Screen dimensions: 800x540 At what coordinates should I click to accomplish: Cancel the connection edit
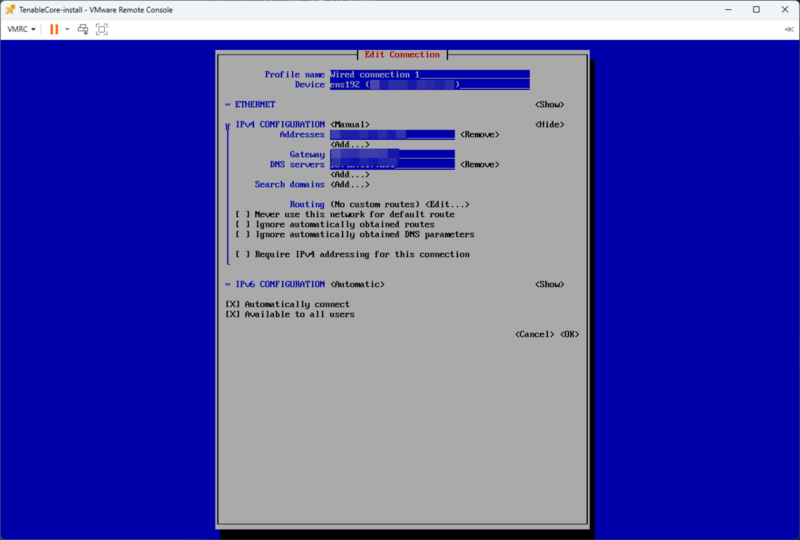[x=534, y=334]
